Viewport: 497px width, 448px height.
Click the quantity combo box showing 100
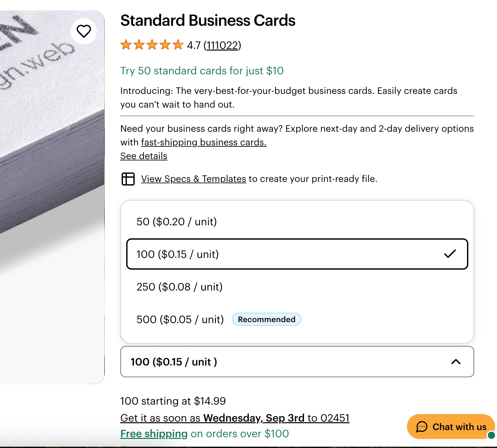[287, 362]
